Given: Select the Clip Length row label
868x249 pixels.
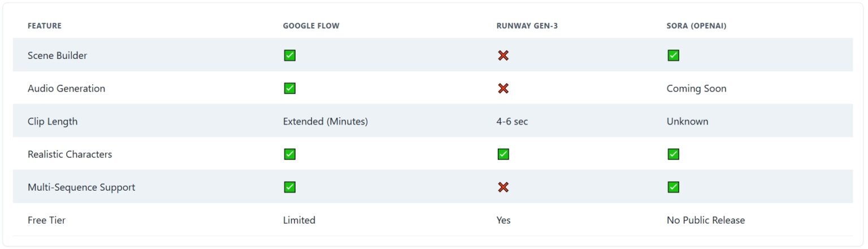Looking at the screenshot, I should click(53, 122).
